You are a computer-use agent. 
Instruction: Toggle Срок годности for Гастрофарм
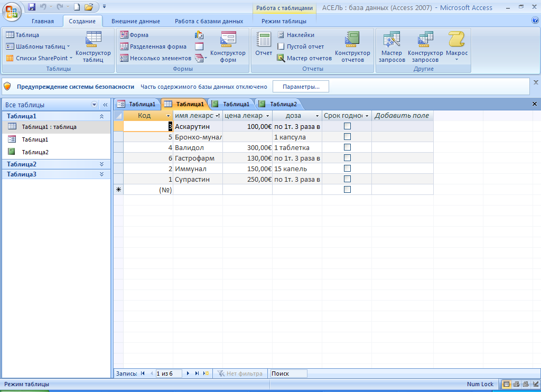pos(347,157)
